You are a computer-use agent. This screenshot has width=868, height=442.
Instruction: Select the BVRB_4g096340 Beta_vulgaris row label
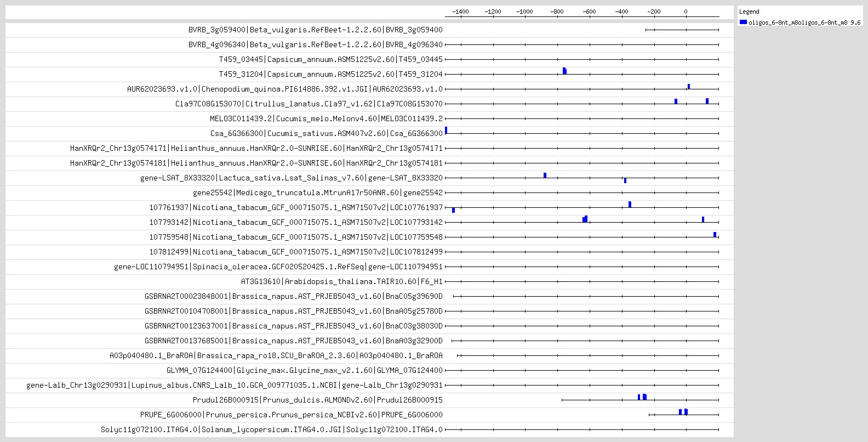click(316, 44)
